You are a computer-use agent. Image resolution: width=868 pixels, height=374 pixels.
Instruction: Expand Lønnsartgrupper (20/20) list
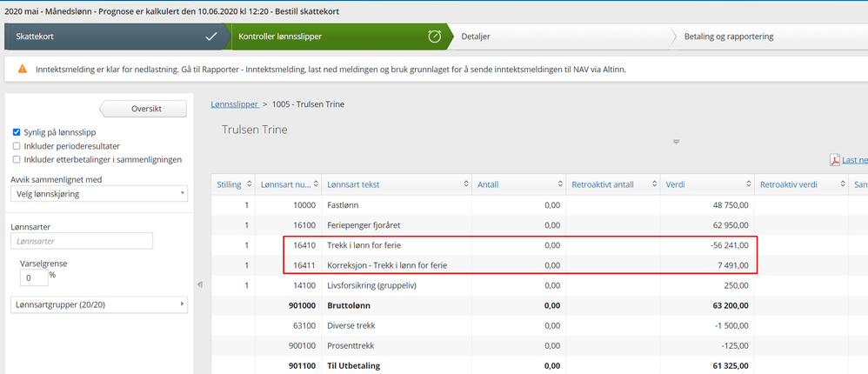98,304
